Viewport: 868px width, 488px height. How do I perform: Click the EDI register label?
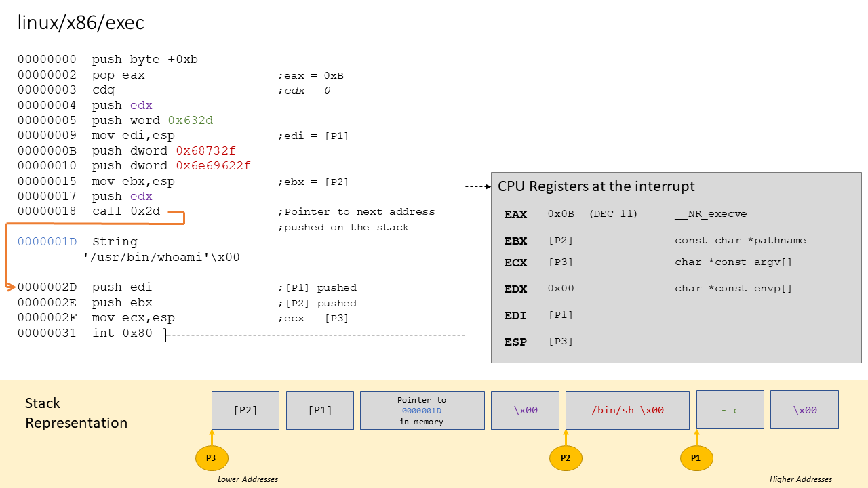point(515,315)
